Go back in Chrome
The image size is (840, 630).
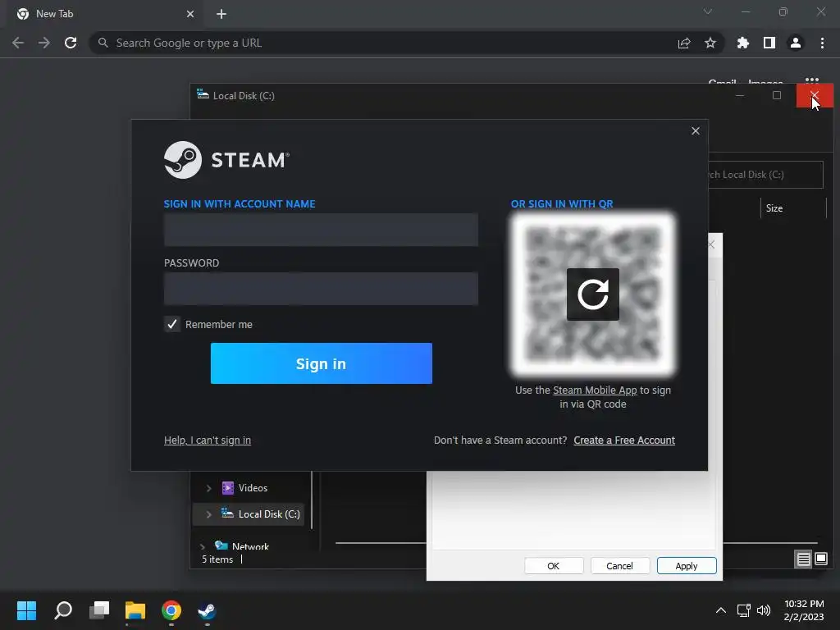pyautogui.click(x=18, y=43)
